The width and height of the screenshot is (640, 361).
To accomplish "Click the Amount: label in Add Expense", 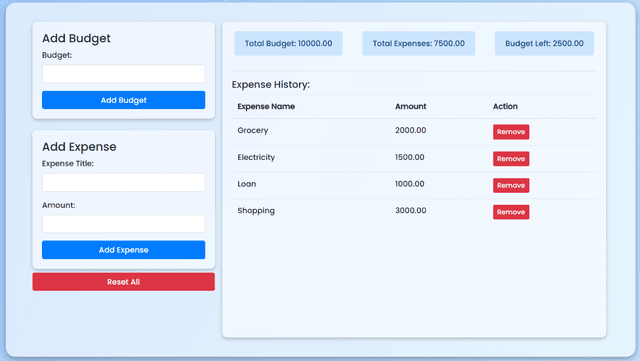I will (x=58, y=205).
